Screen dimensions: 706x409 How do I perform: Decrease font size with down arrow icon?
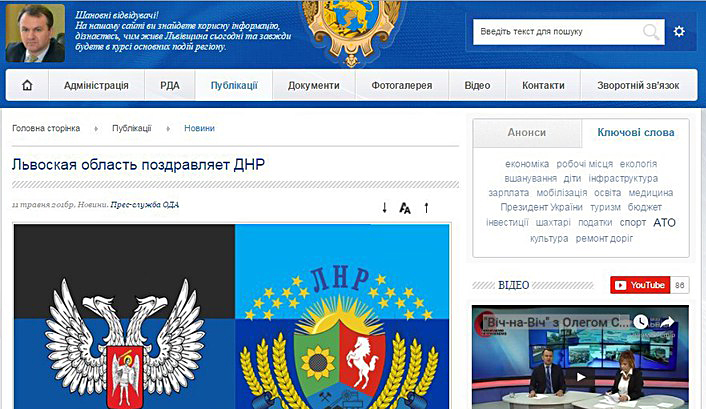384,208
